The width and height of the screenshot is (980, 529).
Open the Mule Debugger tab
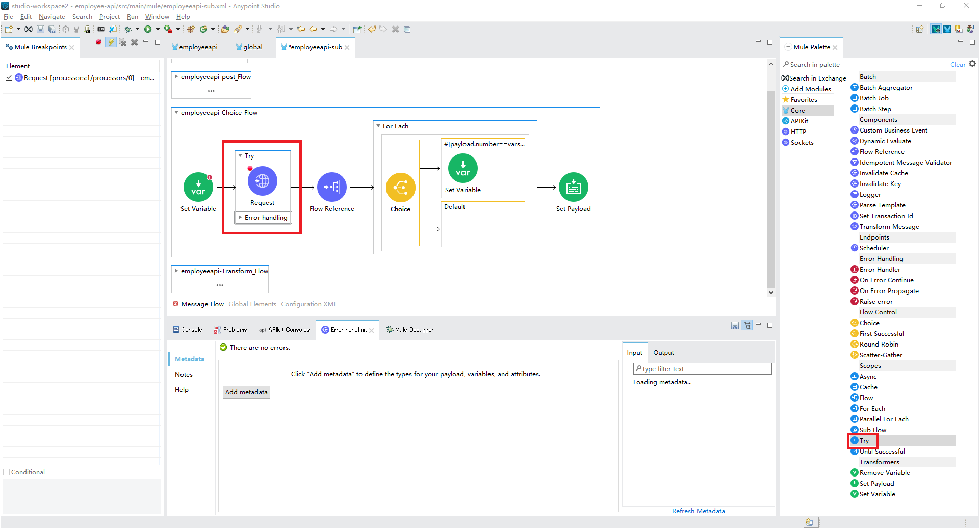coord(410,330)
